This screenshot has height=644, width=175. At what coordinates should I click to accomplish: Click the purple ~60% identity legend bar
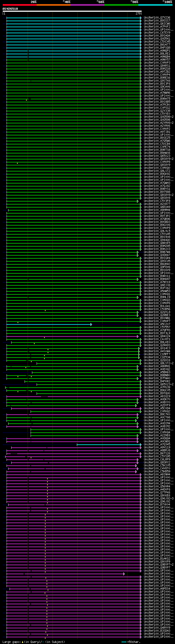tap(87, 5)
